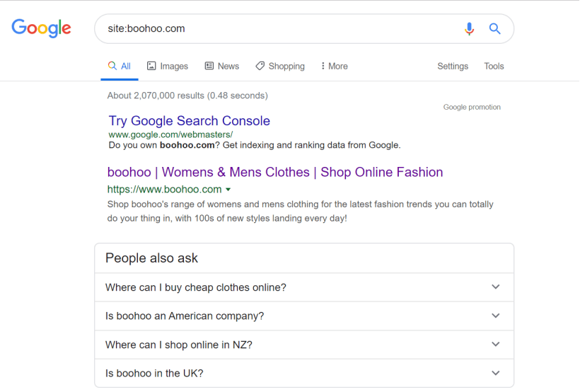The image size is (580, 392).
Task: Open the Tools menu
Action: coord(494,66)
